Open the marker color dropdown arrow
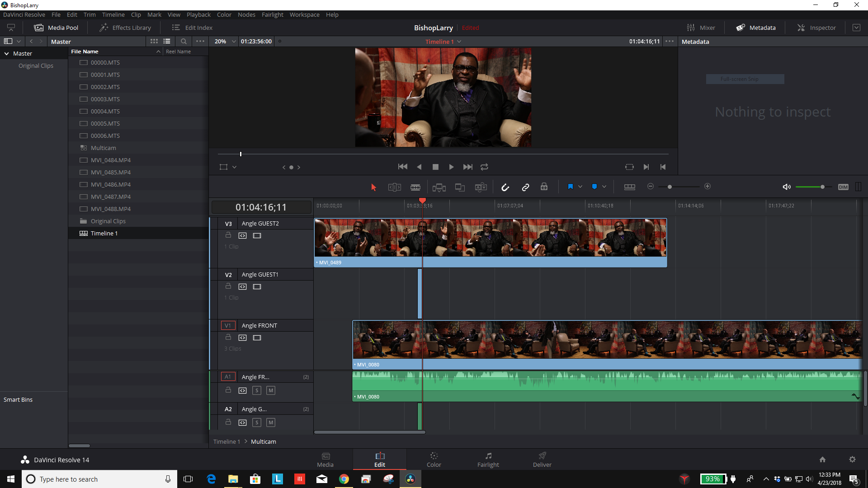Viewport: 868px width, 488px height. [x=604, y=187]
